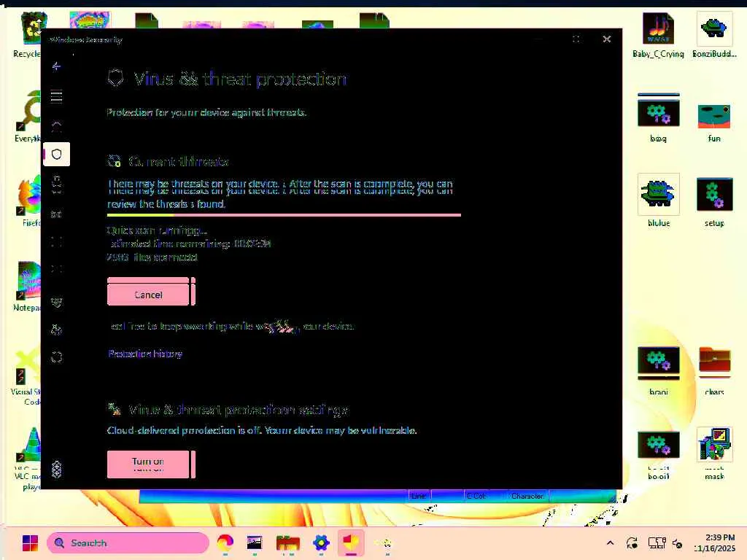This screenshot has height=560, width=747.
Task: Open the image viewer app on the taskbar
Action: (x=255, y=542)
